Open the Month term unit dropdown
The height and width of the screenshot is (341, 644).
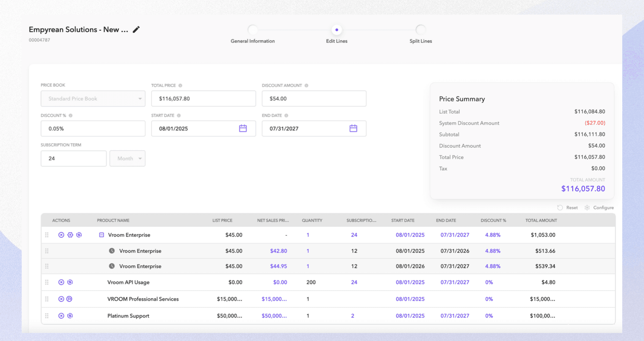[127, 159]
